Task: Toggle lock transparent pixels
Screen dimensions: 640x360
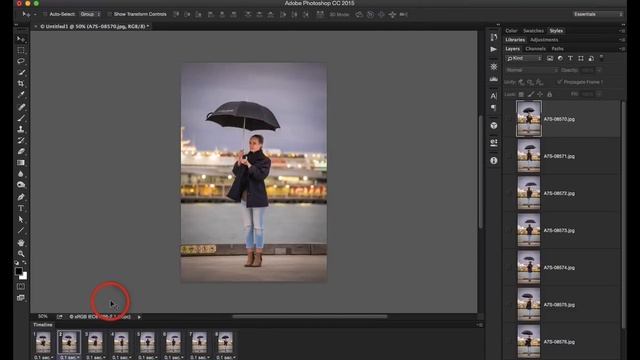Action: [521, 94]
